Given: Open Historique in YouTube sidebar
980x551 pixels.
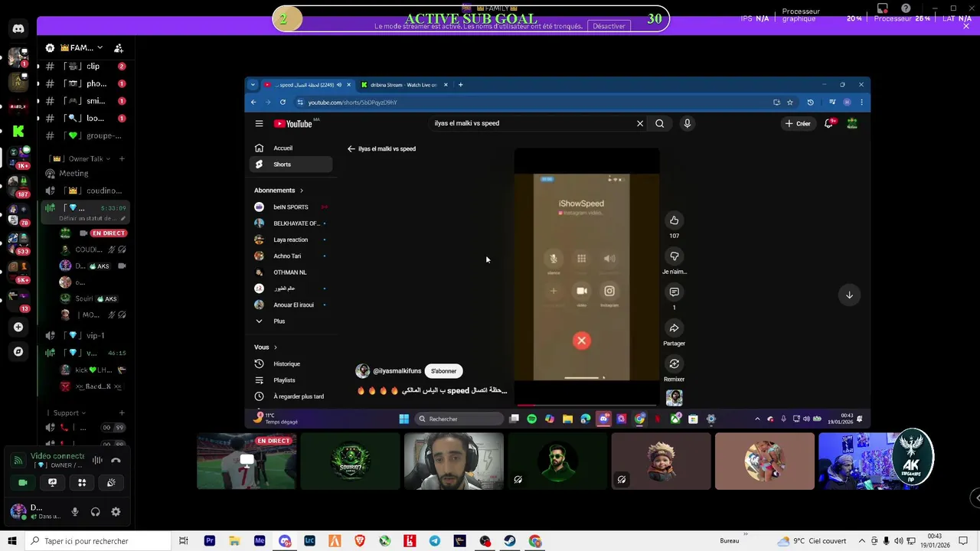Looking at the screenshot, I should point(291,364).
